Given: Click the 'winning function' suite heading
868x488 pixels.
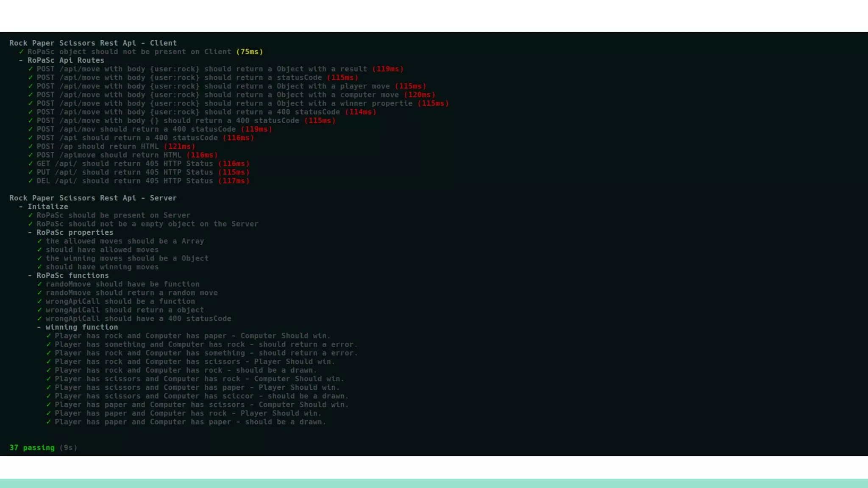Looking at the screenshot, I should tap(81, 327).
